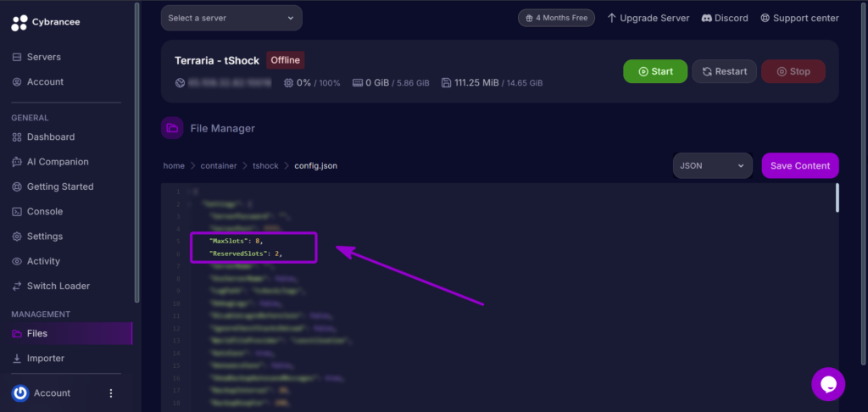Click the Switch Loader arrows icon
The image size is (868, 412).
pyautogui.click(x=17, y=287)
